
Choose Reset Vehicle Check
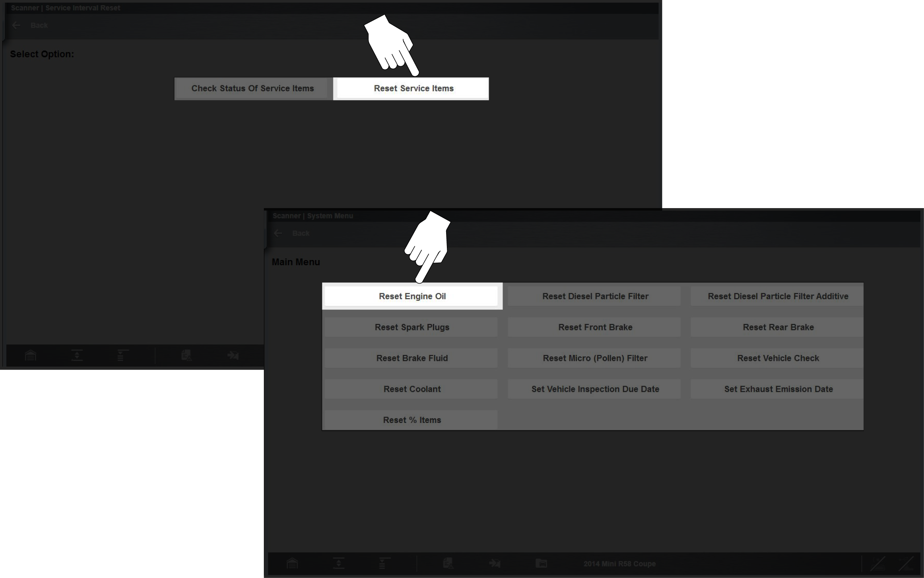click(x=778, y=358)
